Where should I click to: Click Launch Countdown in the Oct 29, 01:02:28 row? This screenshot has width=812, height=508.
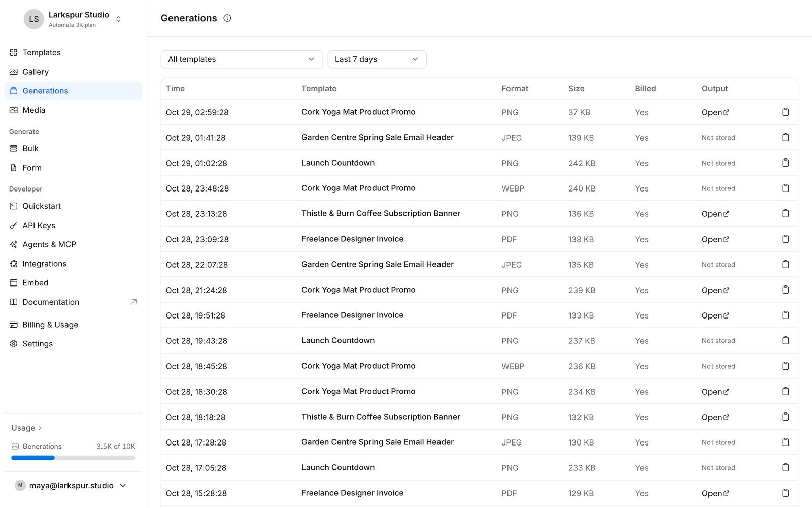coord(338,163)
